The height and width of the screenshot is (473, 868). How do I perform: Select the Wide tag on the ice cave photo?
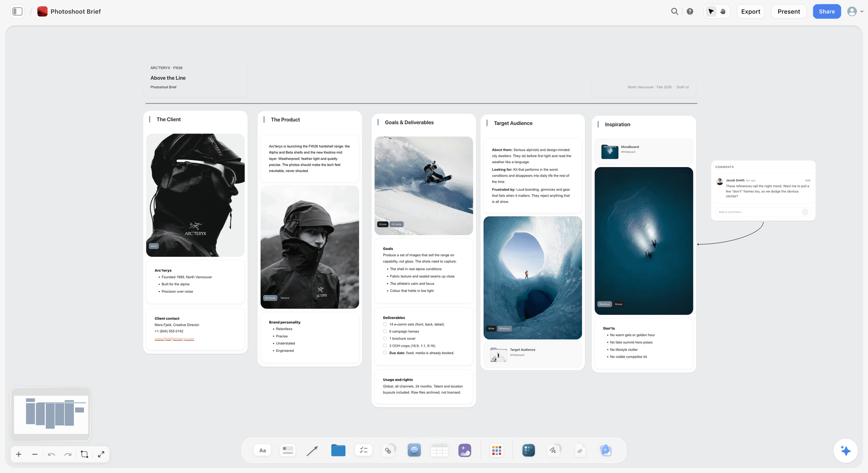click(491, 328)
